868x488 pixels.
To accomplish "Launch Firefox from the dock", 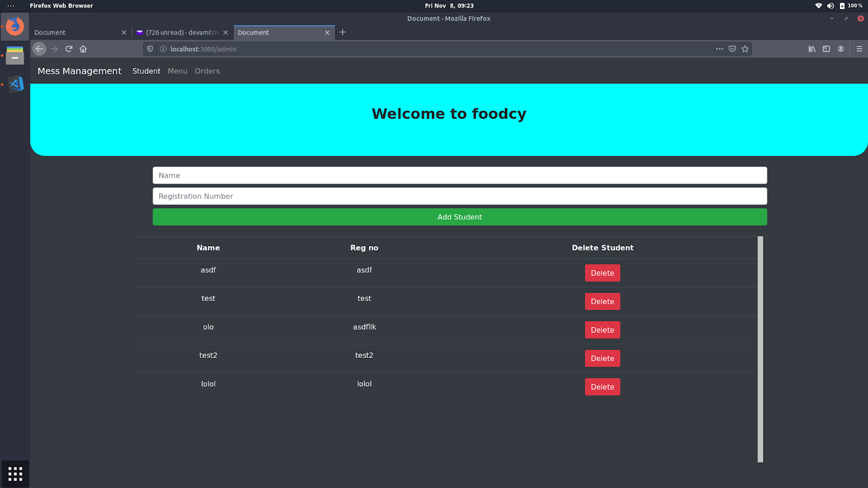I will point(15,26).
